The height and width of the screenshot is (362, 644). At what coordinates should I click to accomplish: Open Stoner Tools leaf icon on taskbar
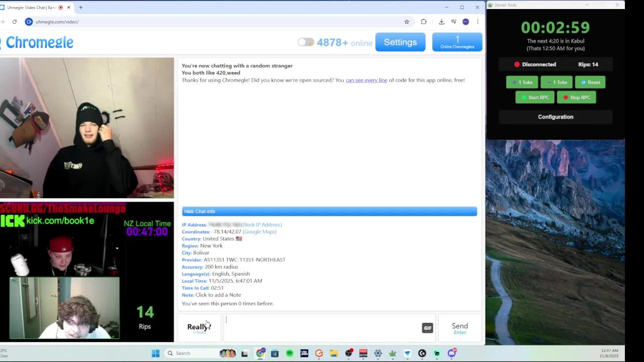[392, 353]
